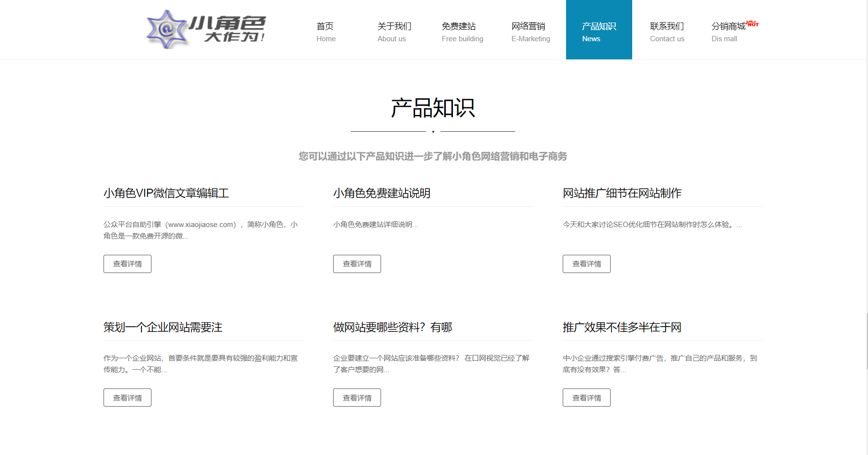Viewport: 868px width, 455px height.
Task: Click the page's vertical scrollbar
Action: 867,341
